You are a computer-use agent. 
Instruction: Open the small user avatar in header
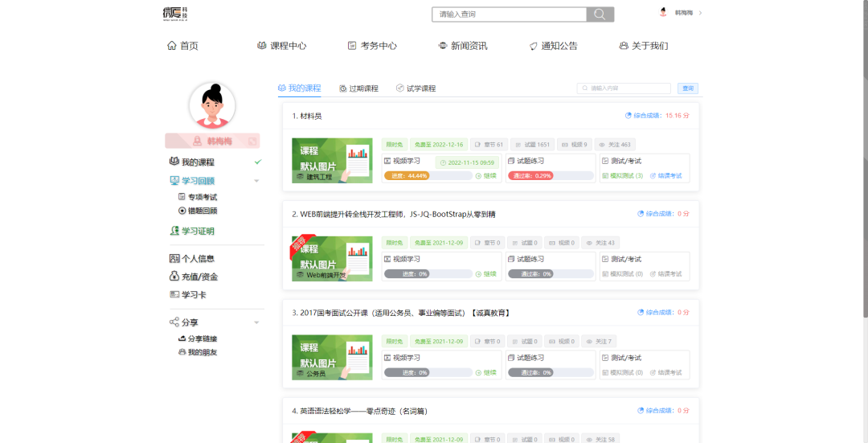point(663,12)
